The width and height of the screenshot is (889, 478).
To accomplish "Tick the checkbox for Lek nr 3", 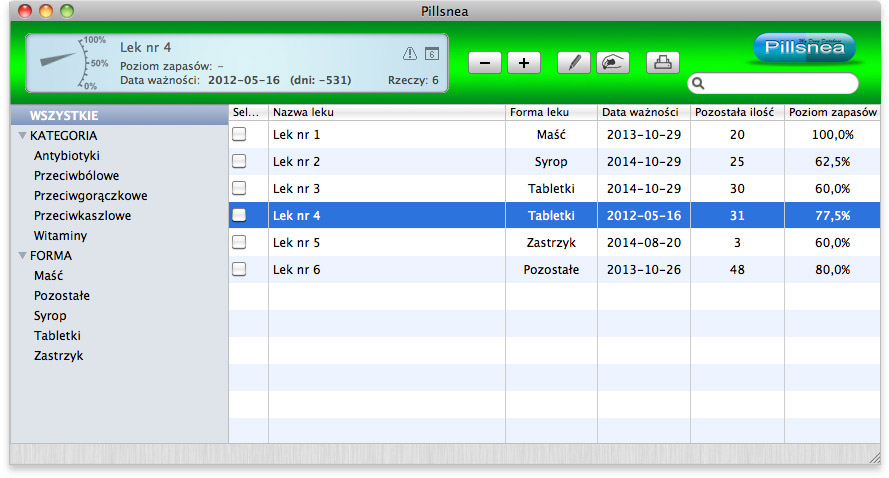I will (239, 188).
